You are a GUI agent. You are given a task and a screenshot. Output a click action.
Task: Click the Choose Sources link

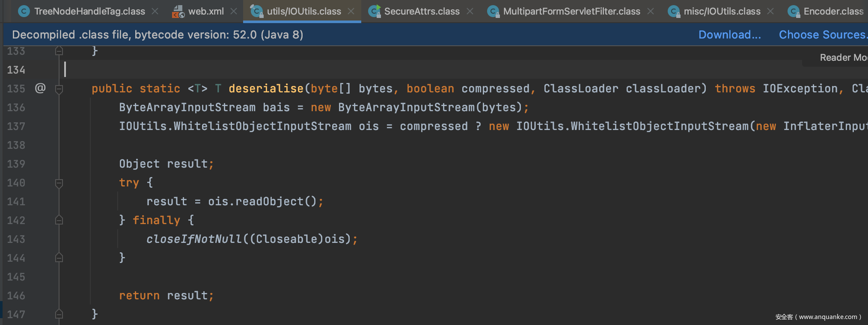tap(822, 35)
